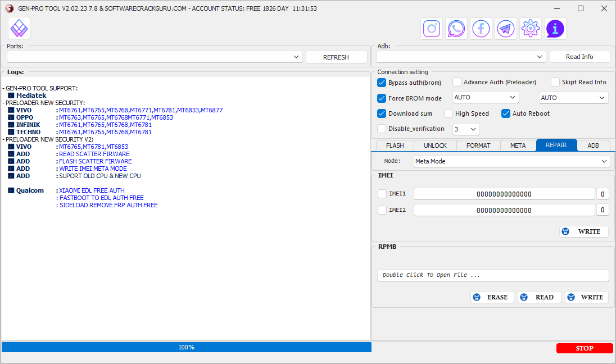The image size is (616, 364).
Task: Click the purple info icon
Action: coord(555,28)
